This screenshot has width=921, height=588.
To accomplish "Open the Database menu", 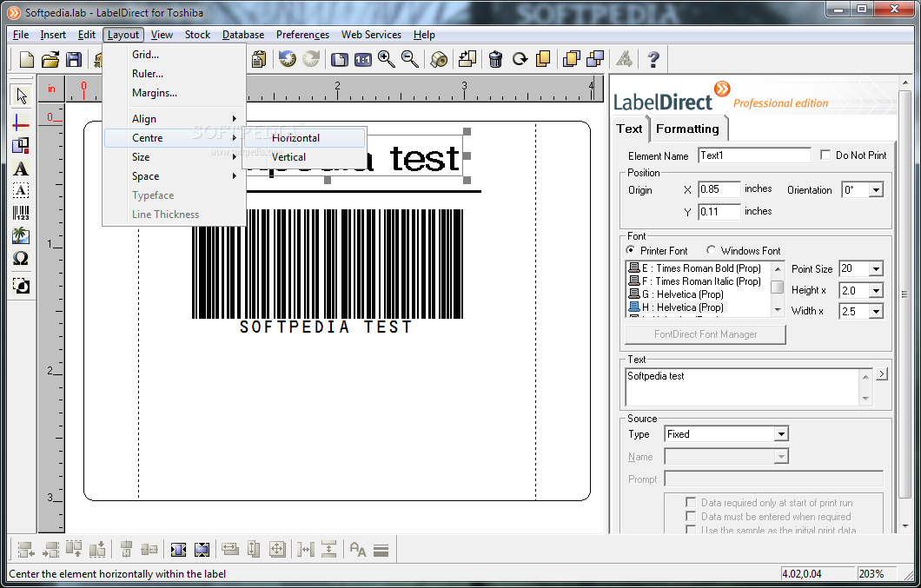I will [x=243, y=35].
